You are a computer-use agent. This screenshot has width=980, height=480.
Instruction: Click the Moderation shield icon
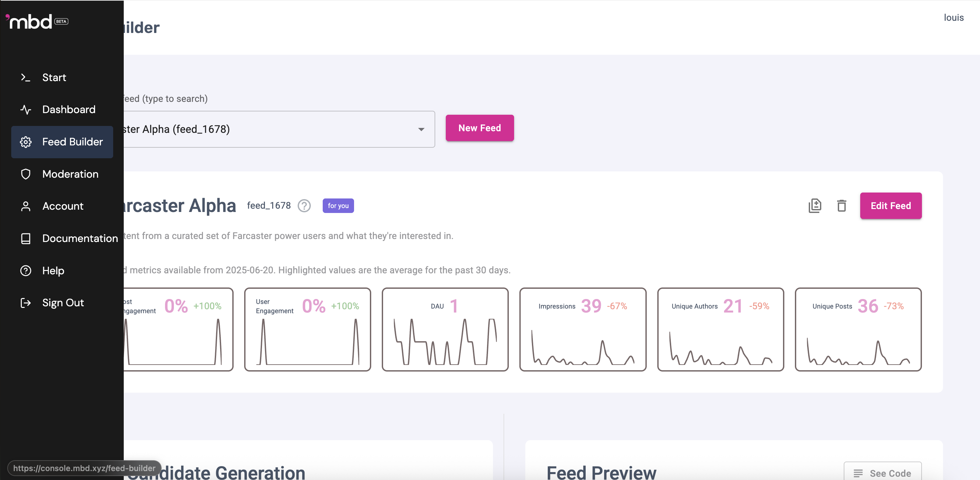point(25,174)
